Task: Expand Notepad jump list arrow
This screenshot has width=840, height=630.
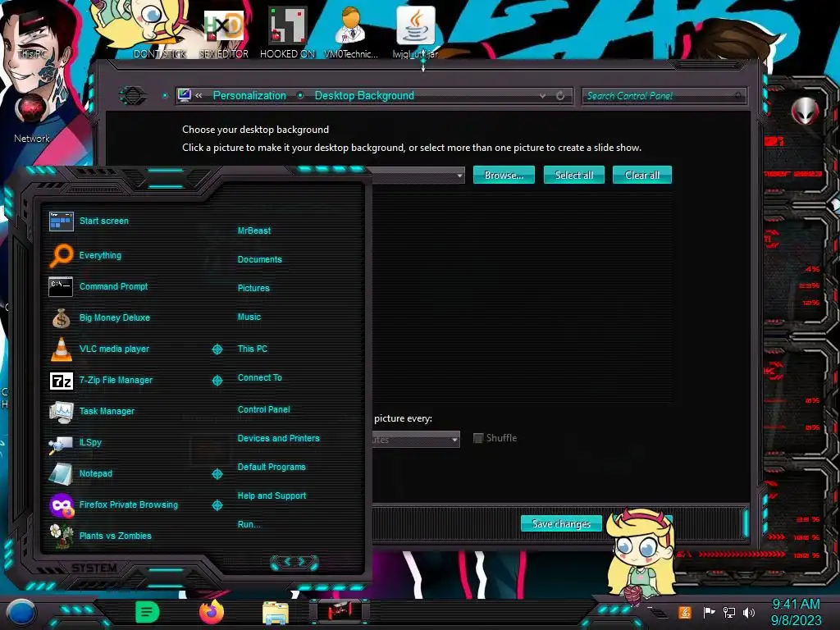Action: pos(217,474)
